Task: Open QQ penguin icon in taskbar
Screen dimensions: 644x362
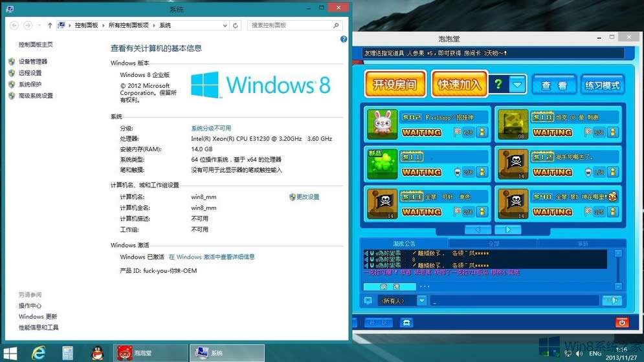Action: point(96,353)
